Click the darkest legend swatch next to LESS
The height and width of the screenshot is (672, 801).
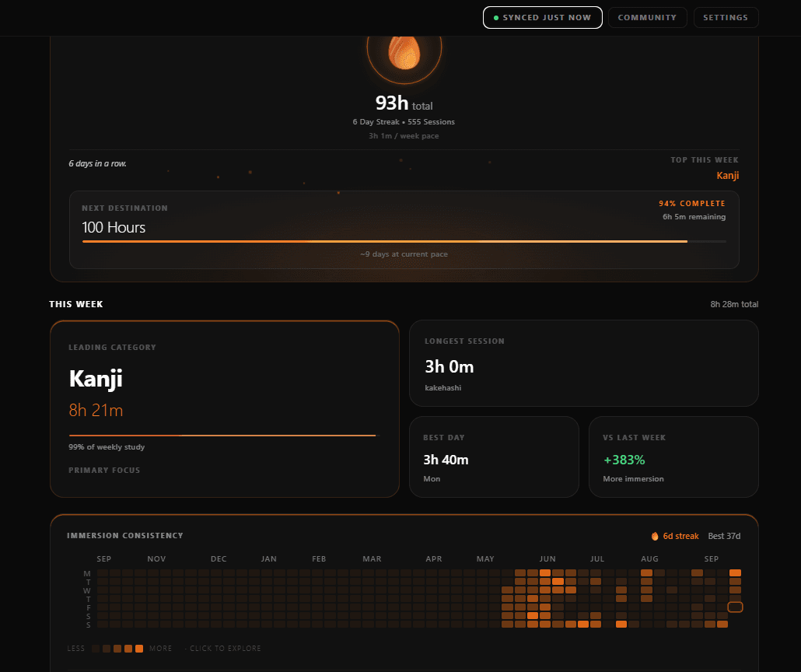(x=96, y=649)
